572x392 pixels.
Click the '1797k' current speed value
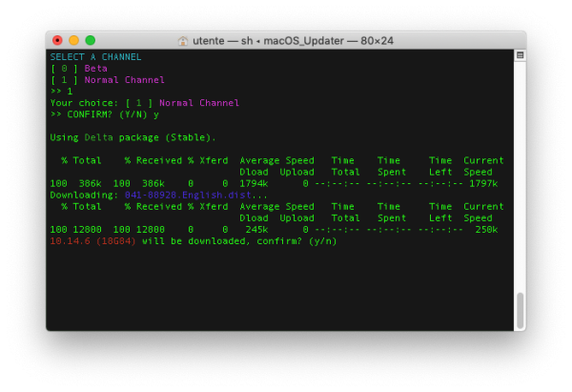tap(483, 183)
